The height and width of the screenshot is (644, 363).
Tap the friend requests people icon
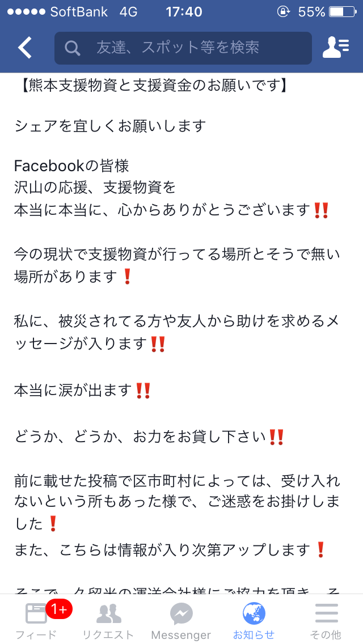(108, 613)
